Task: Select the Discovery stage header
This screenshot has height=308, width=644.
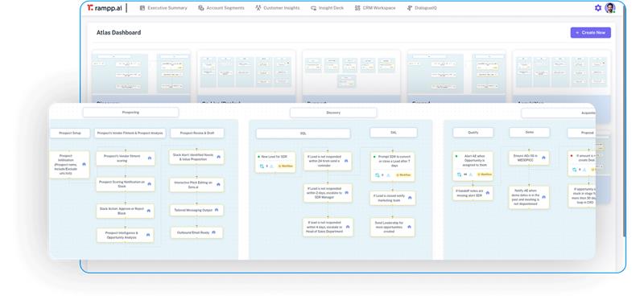Action: (333, 113)
